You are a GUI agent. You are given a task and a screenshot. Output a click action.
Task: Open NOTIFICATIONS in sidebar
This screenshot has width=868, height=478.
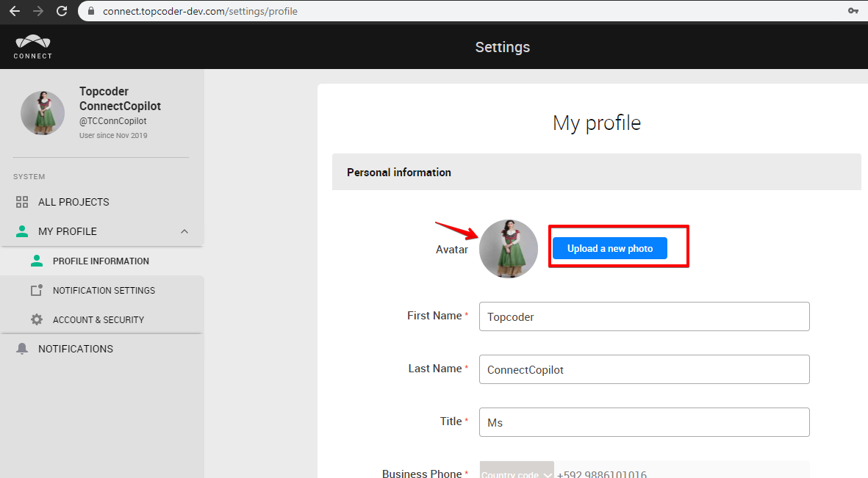tap(75, 349)
